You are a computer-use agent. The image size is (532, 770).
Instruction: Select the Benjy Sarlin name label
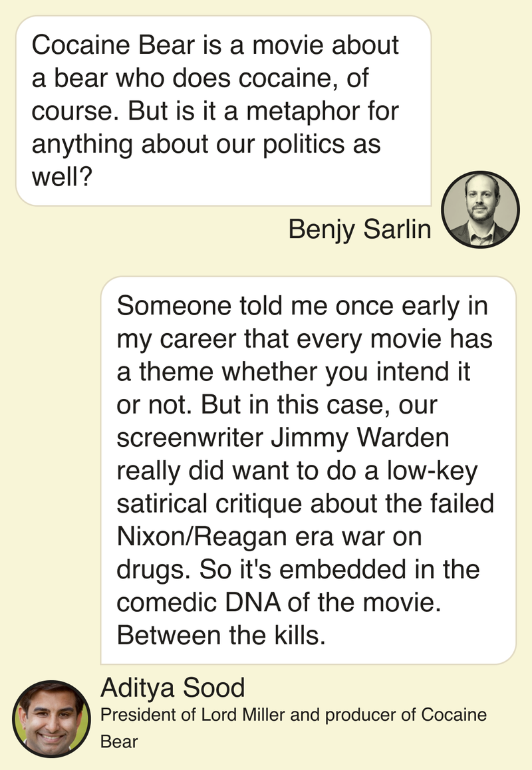(359, 229)
